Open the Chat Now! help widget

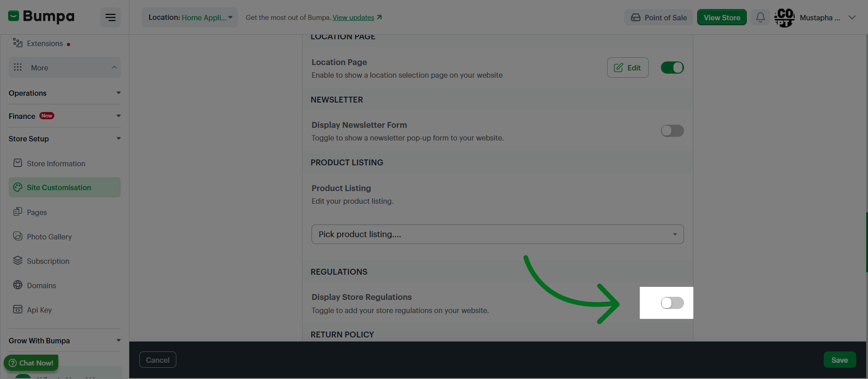(31, 363)
